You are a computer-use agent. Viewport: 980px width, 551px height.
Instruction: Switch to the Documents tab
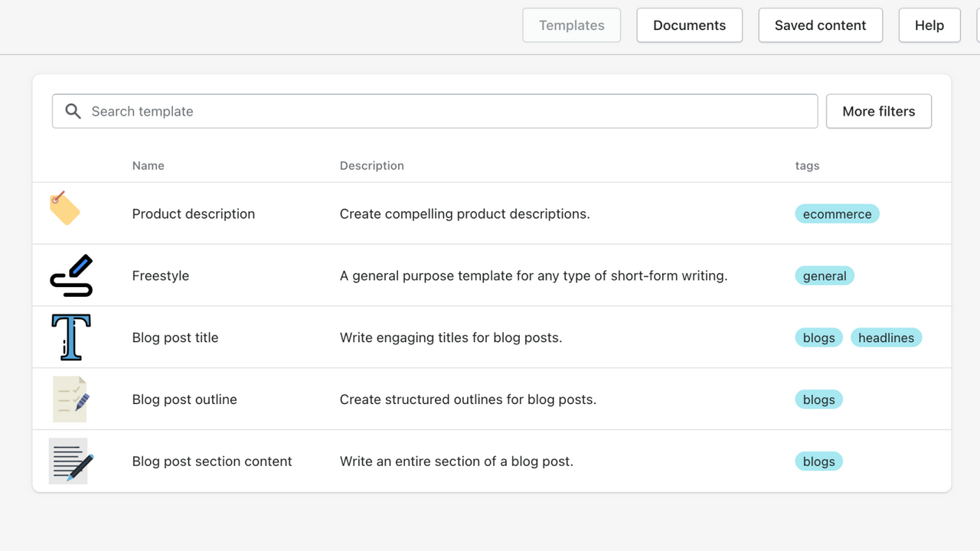pos(689,24)
